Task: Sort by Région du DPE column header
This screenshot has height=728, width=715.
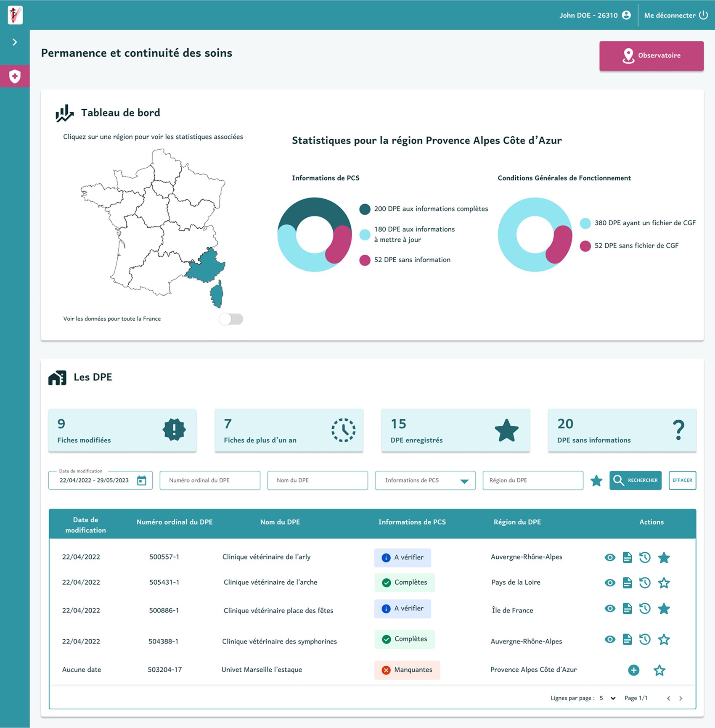Action: (517, 522)
